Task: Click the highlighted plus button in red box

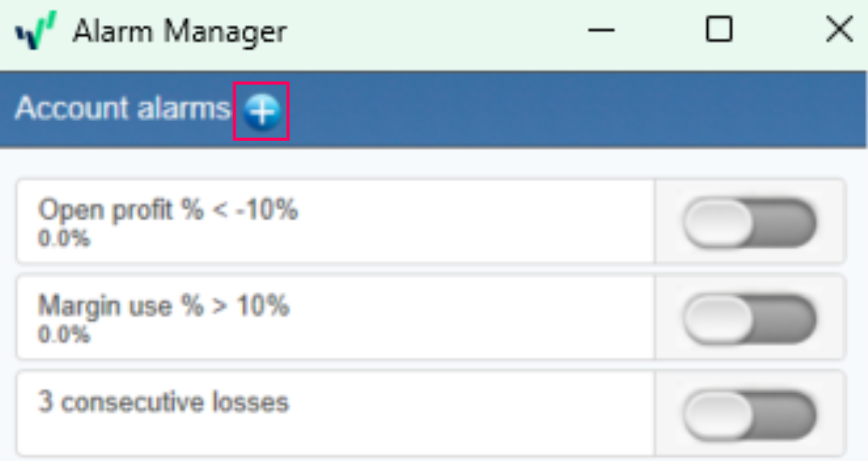Action: point(262,111)
